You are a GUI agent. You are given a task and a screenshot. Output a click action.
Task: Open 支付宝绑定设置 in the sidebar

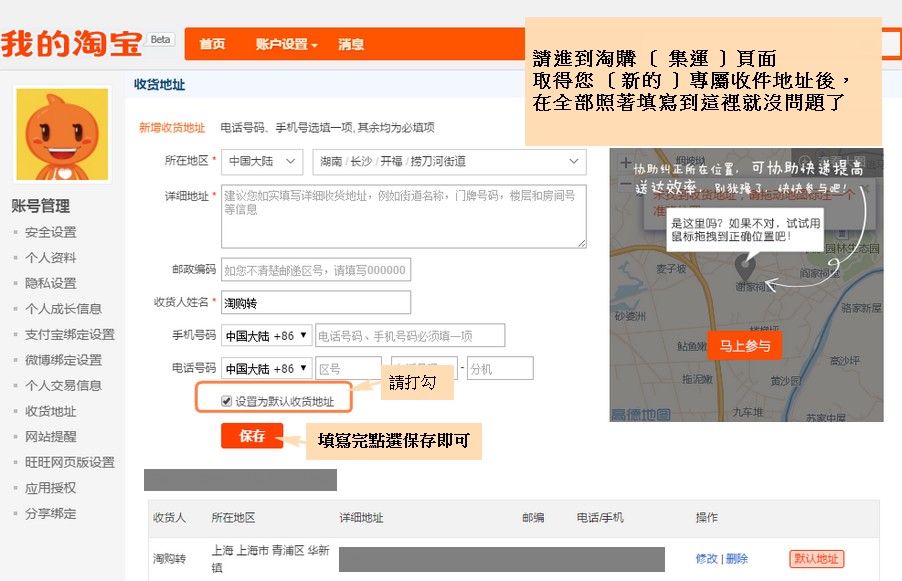point(70,334)
